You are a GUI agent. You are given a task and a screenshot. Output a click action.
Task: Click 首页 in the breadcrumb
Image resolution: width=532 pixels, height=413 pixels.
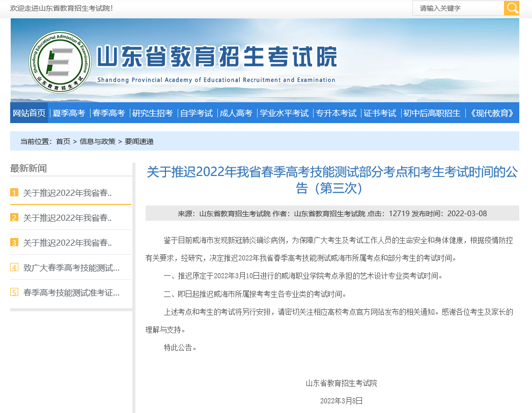point(63,141)
